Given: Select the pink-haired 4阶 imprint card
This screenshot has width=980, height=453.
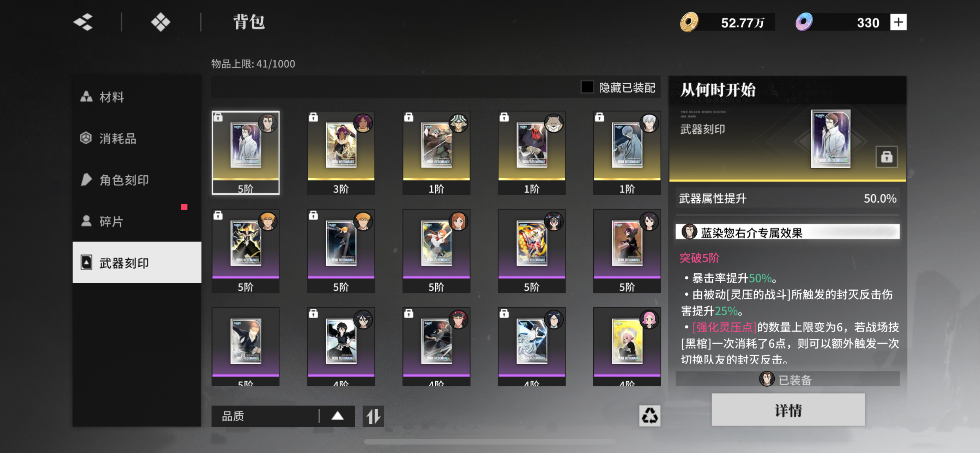Looking at the screenshot, I should point(626,346).
